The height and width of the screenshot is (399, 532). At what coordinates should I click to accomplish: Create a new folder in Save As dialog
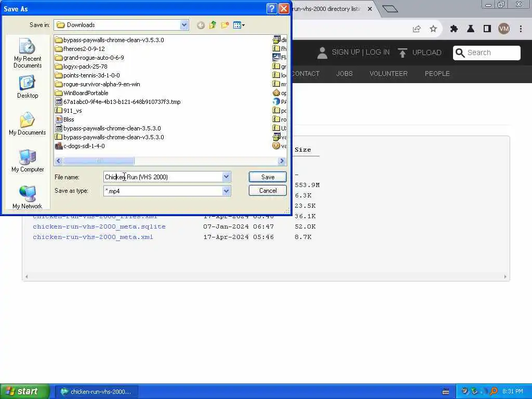tap(224, 25)
